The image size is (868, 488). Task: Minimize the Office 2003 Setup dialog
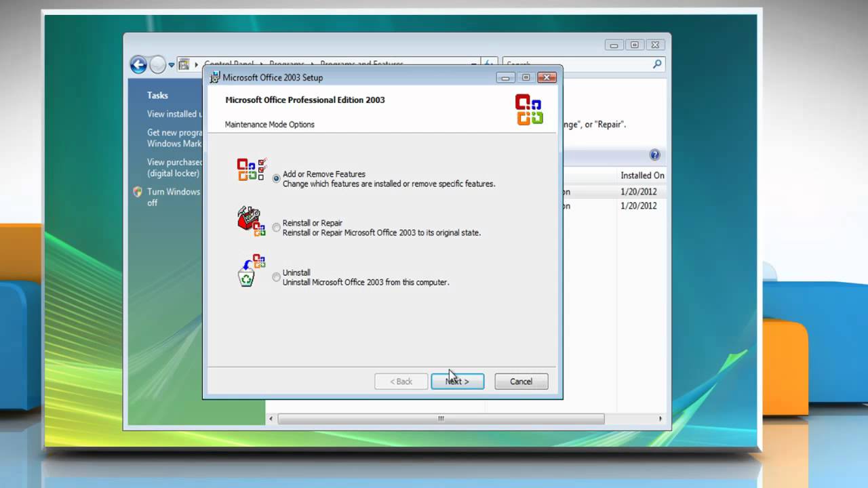coord(506,77)
